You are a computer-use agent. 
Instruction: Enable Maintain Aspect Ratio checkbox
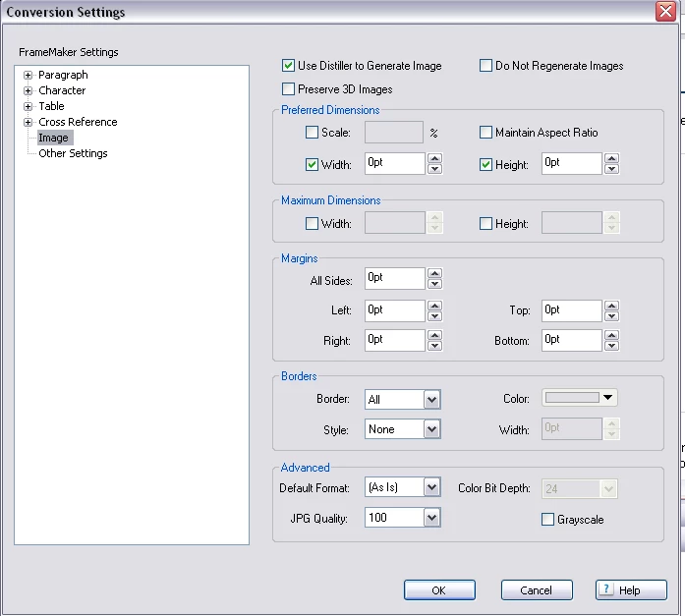tap(485, 133)
